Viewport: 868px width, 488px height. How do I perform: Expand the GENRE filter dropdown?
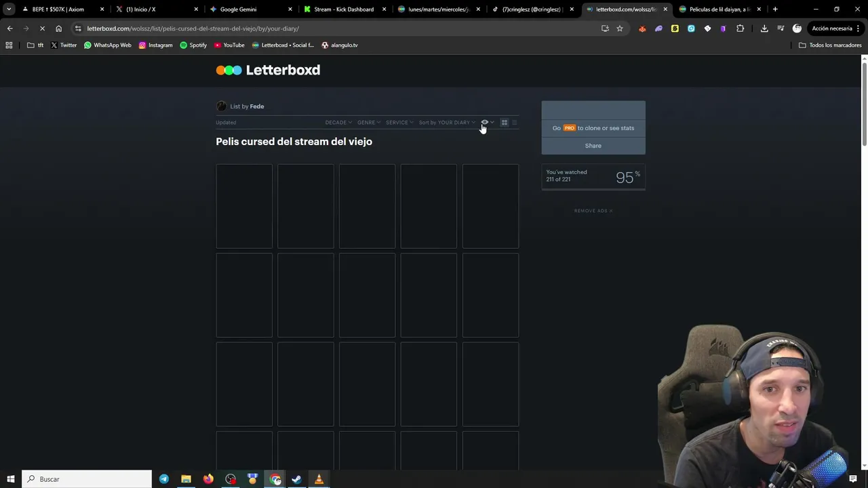pos(369,123)
